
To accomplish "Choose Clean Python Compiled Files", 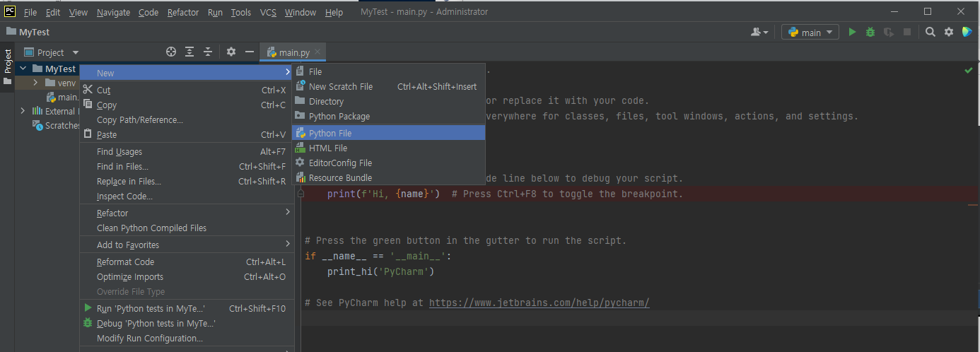I will [x=187, y=228].
